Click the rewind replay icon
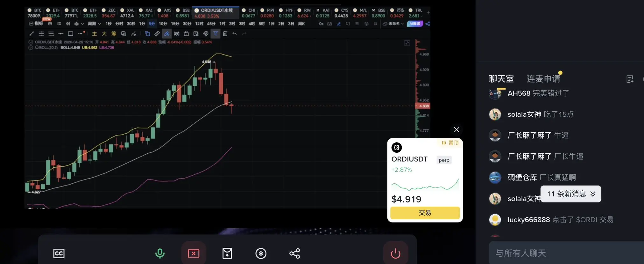This screenshot has height=264, width=644. 68,24
